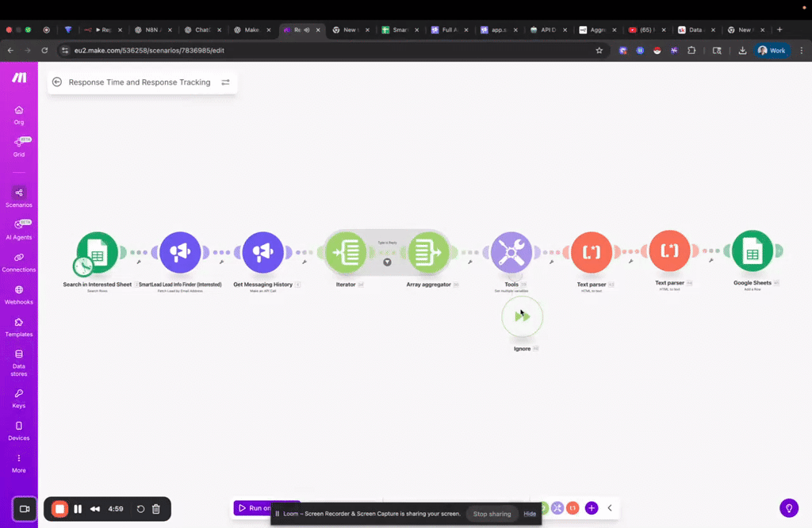The image size is (812, 528).
Task: Hide the screen sharing notice
Action: [530, 514]
